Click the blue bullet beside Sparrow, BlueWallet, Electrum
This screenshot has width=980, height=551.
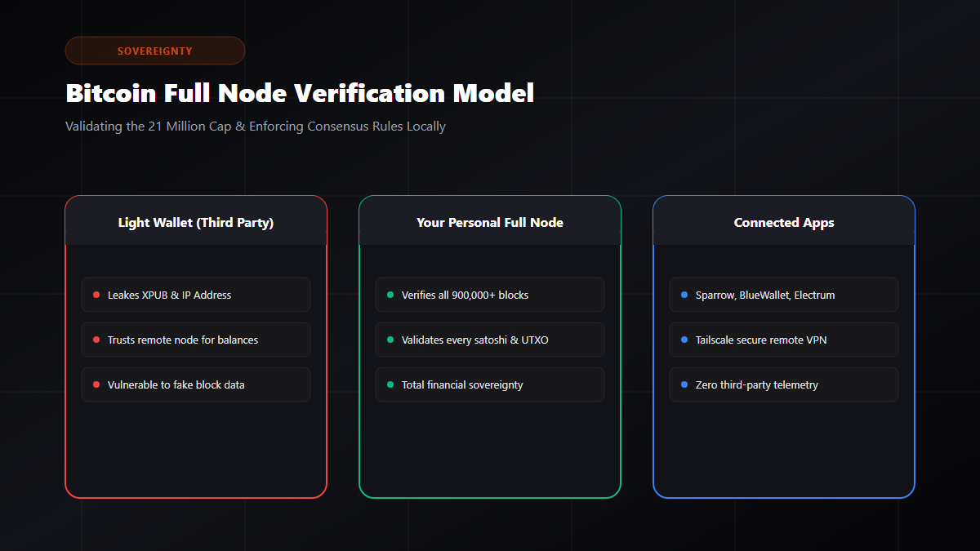click(x=684, y=295)
